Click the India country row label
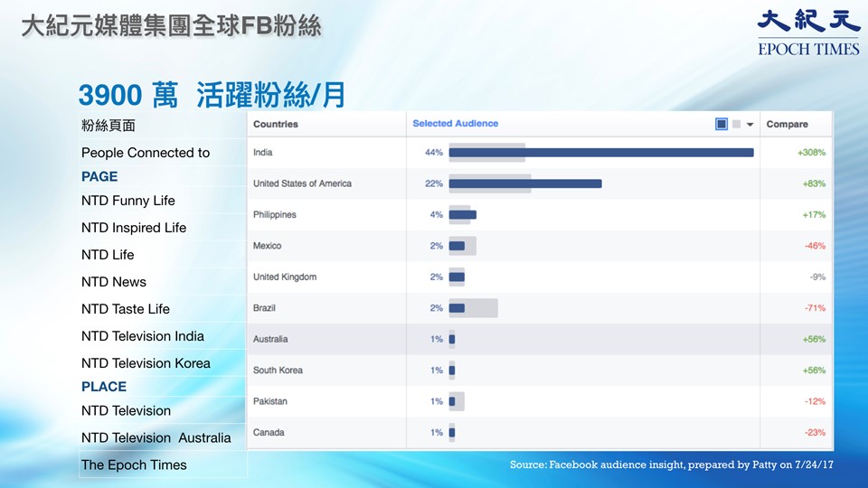The width and height of the screenshot is (868, 488). tap(262, 152)
